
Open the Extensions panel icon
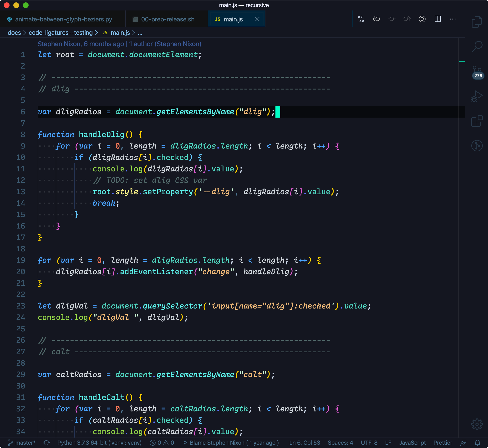(477, 121)
